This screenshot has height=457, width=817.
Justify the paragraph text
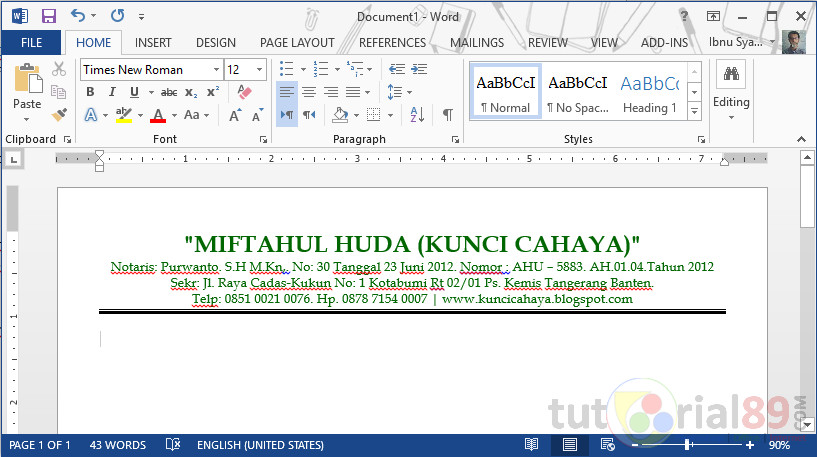coord(353,92)
